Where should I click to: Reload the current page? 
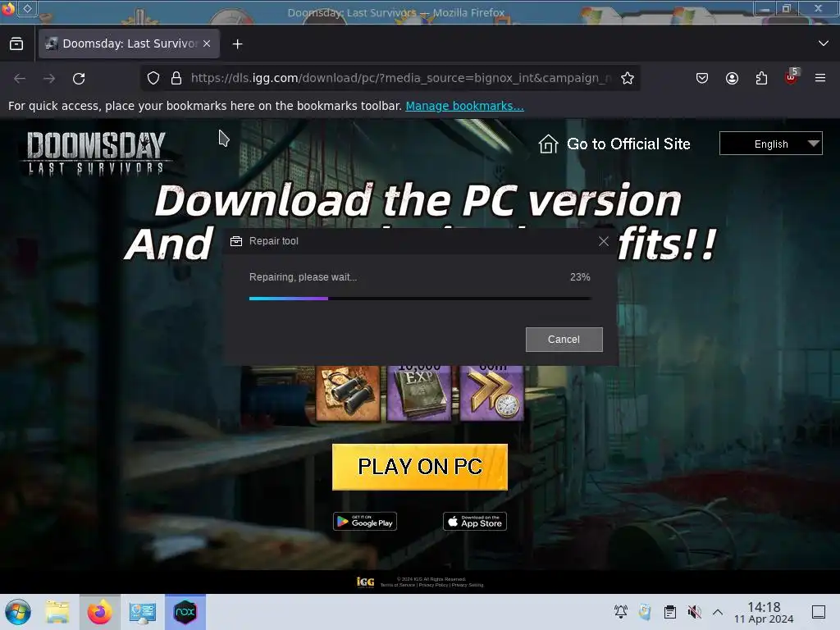tap(79, 79)
